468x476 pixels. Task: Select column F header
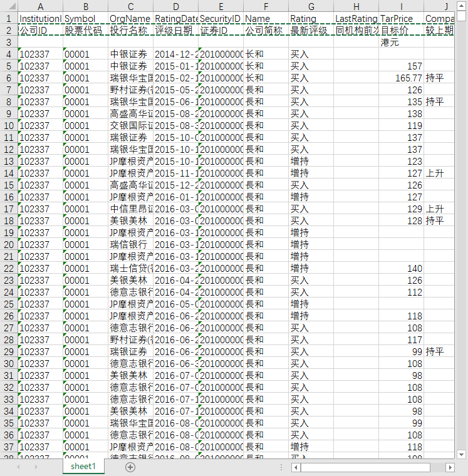pos(266,6)
